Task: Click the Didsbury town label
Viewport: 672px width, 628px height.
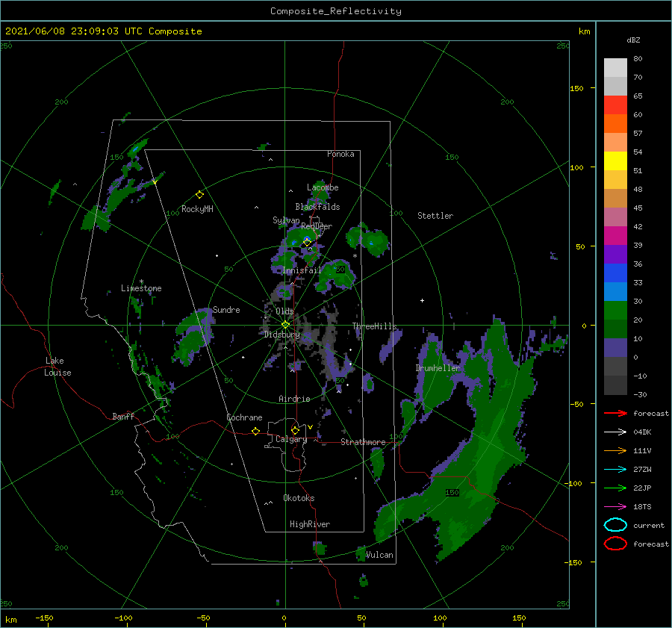Action: (x=281, y=335)
